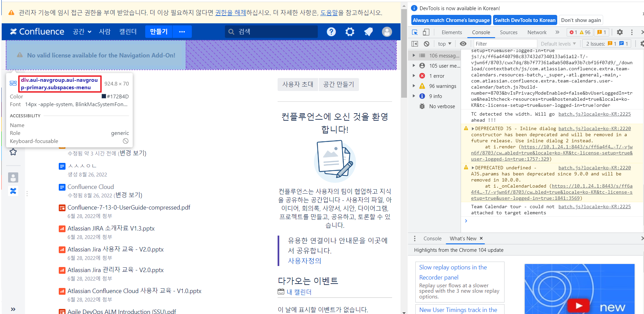Click the Confluence logo in the header

coord(37,31)
